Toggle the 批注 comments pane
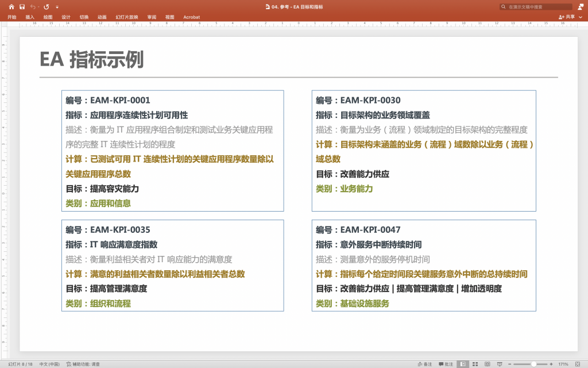Screen dimensions: 588x368 point(446,364)
